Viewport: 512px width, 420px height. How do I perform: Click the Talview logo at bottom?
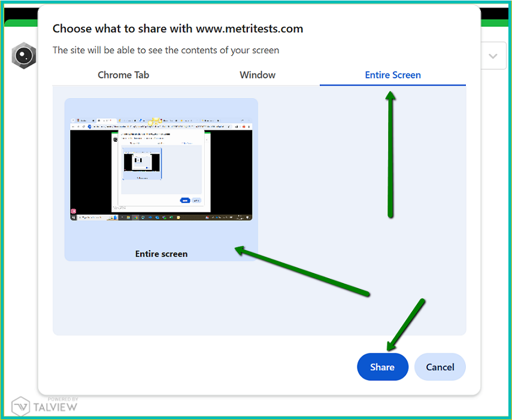[44, 406]
